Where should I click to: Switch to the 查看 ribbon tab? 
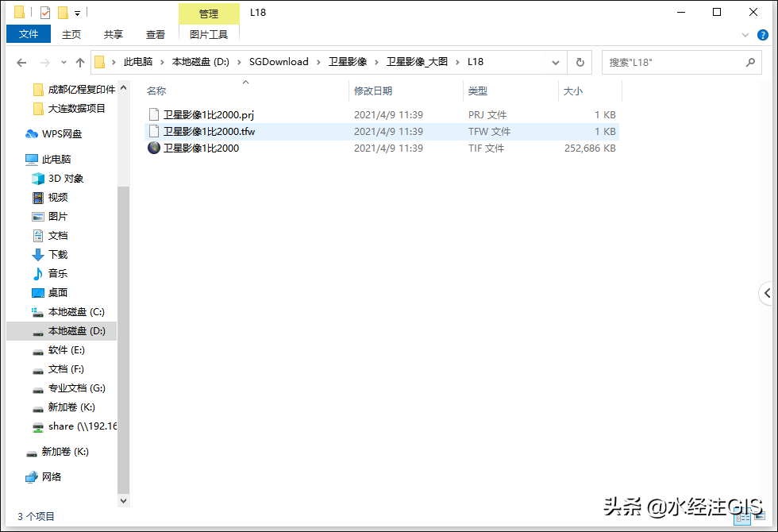coord(156,34)
